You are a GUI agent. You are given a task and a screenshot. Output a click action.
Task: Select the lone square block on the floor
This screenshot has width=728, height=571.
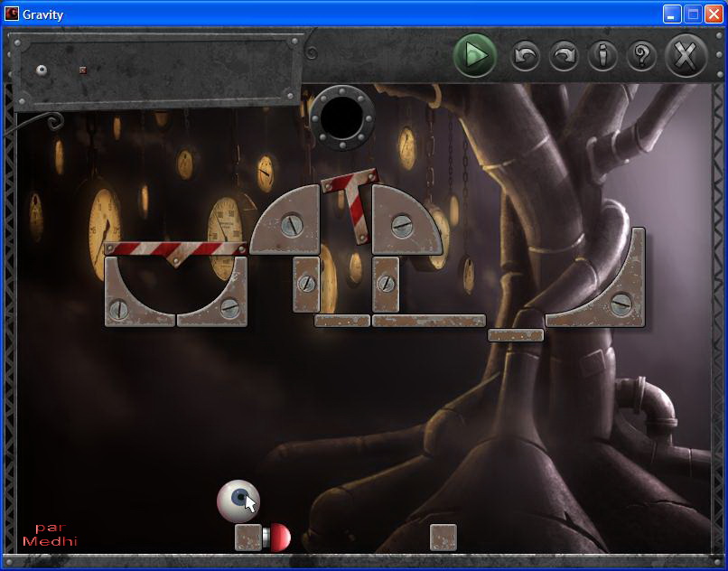tap(443, 538)
